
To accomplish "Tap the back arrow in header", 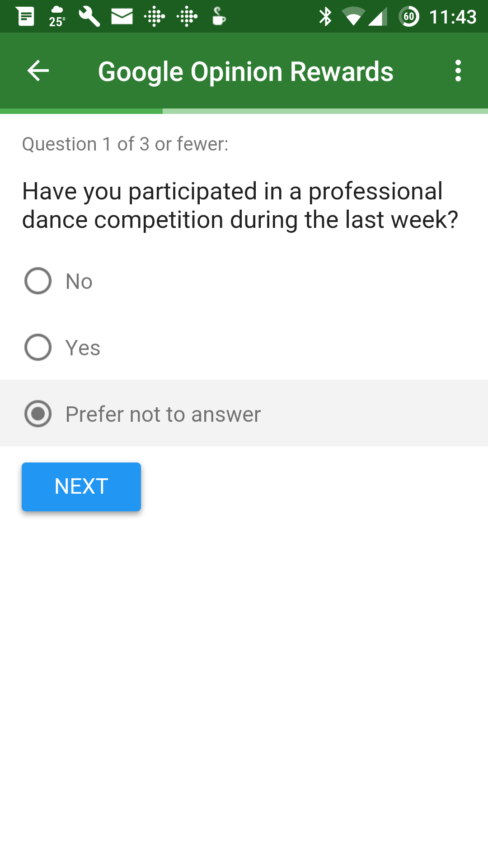I will (38, 71).
